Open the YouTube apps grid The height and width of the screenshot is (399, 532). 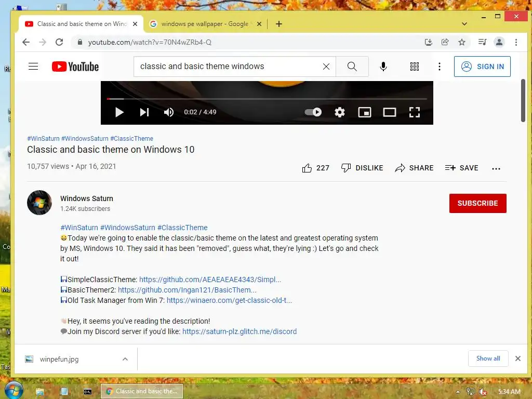(415, 66)
